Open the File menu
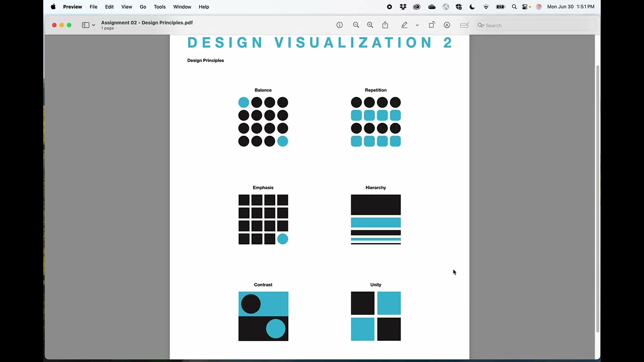644x362 pixels. (94, 7)
